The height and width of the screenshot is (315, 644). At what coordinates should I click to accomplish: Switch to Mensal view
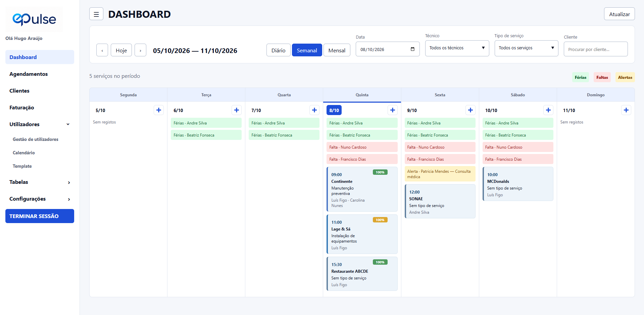(337, 50)
